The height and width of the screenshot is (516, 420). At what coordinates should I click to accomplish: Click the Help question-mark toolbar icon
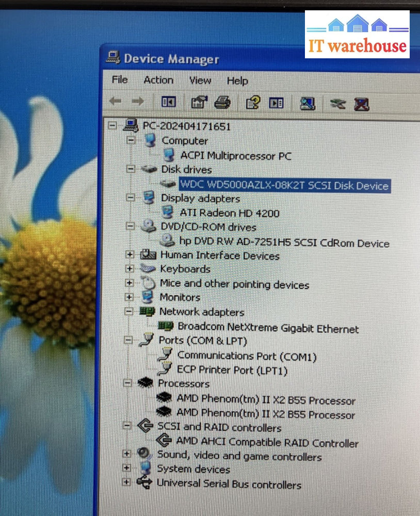point(253,103)
